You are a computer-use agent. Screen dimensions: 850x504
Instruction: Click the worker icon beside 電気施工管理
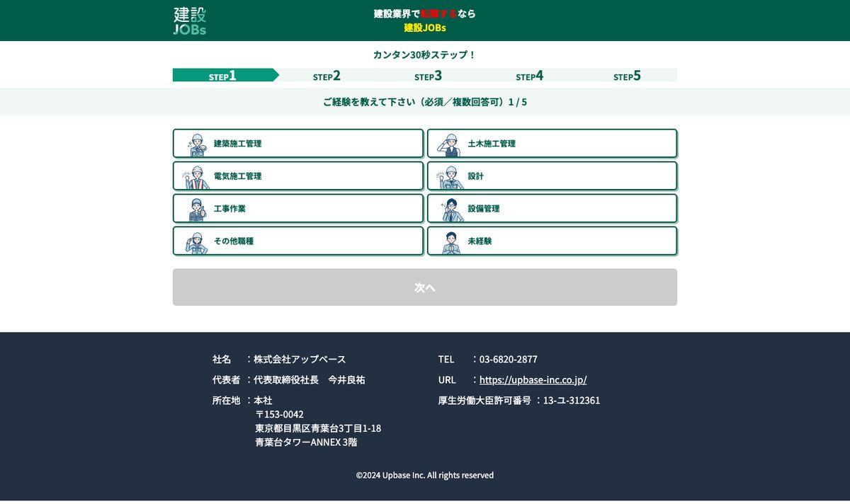tap(196, 176)
